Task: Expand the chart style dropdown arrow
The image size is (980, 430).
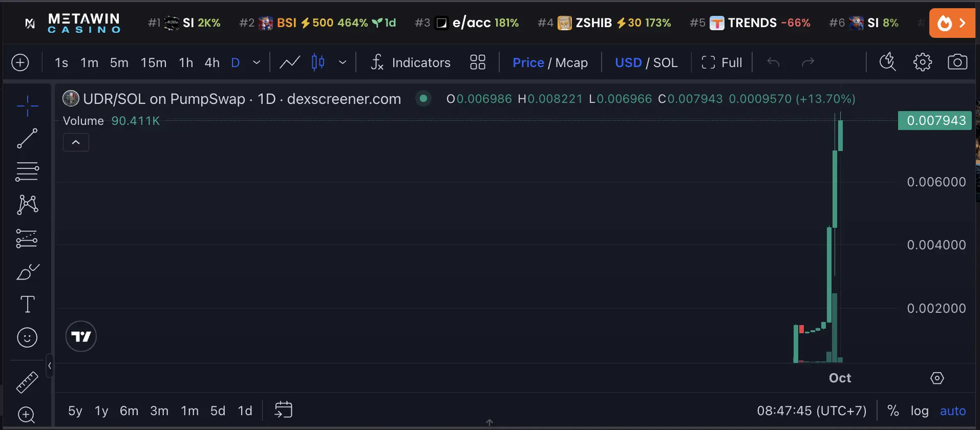Action: (343, 62)
